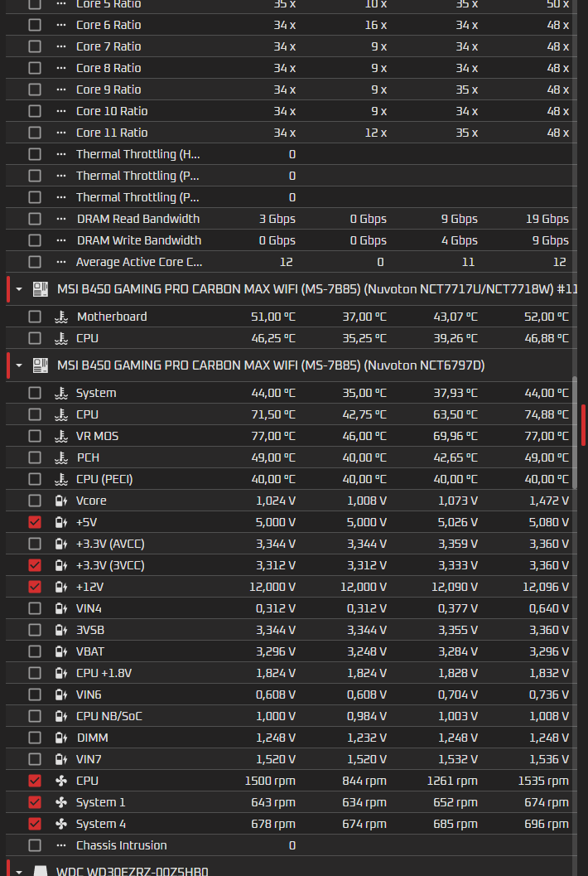
Task: Select the Core 11 Ratio label
Action: [x=112, y=133]
